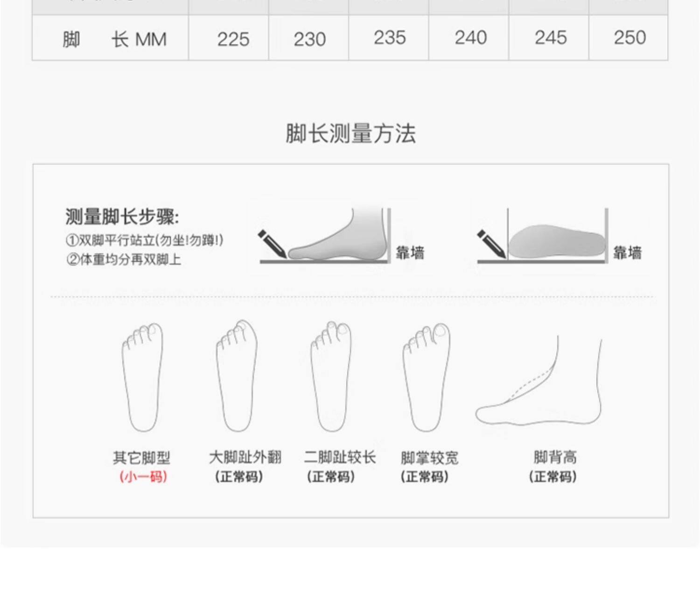Click the 二脚趾较长 foot drawing

(x=331, y=376)
